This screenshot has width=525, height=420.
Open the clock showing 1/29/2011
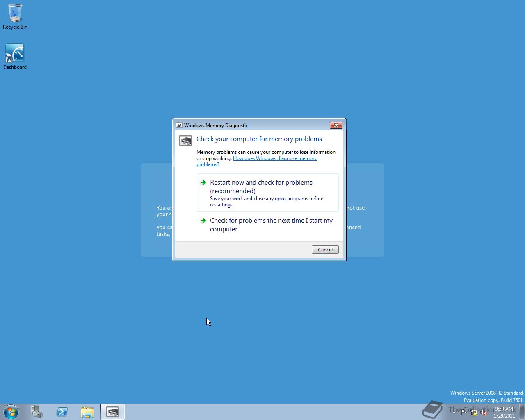[x=504, y=412]
